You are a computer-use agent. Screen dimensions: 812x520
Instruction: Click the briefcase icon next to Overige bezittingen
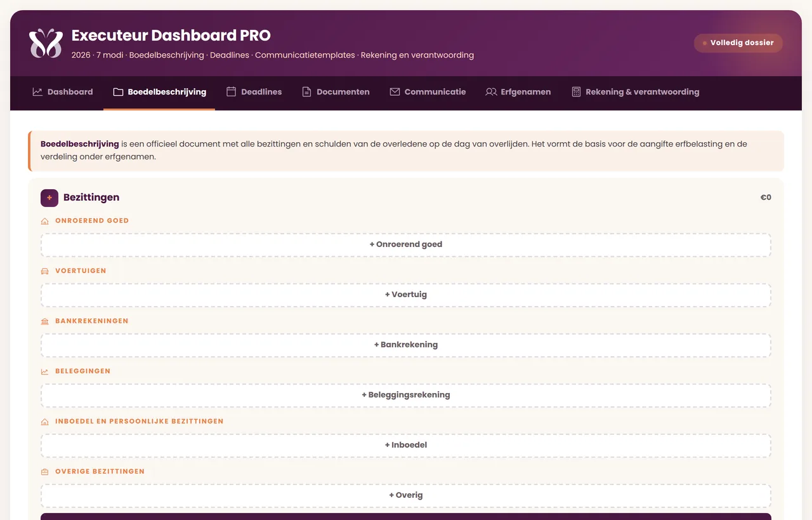[x=44, y=472]
